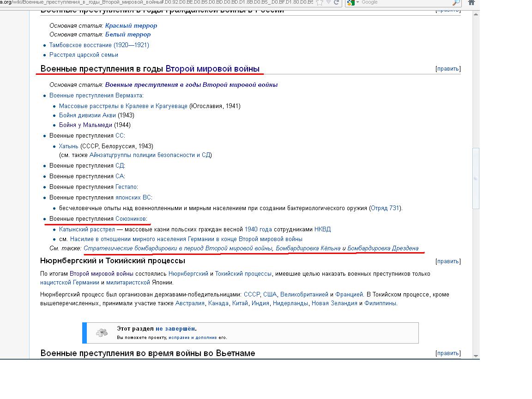Screen dimensions: 532x399
Task: Open the Филиппины link
Action: pyautogui.click(x=381, y=303)
